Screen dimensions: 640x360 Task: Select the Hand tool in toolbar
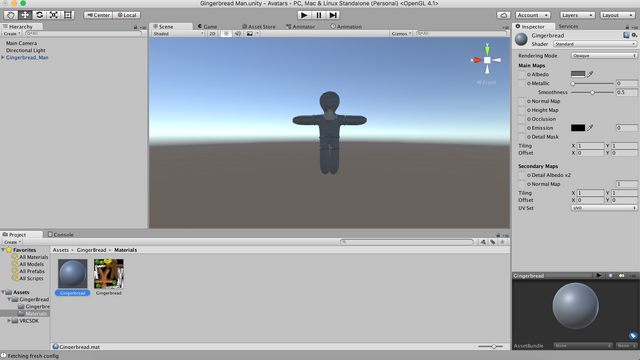(11, 15)
